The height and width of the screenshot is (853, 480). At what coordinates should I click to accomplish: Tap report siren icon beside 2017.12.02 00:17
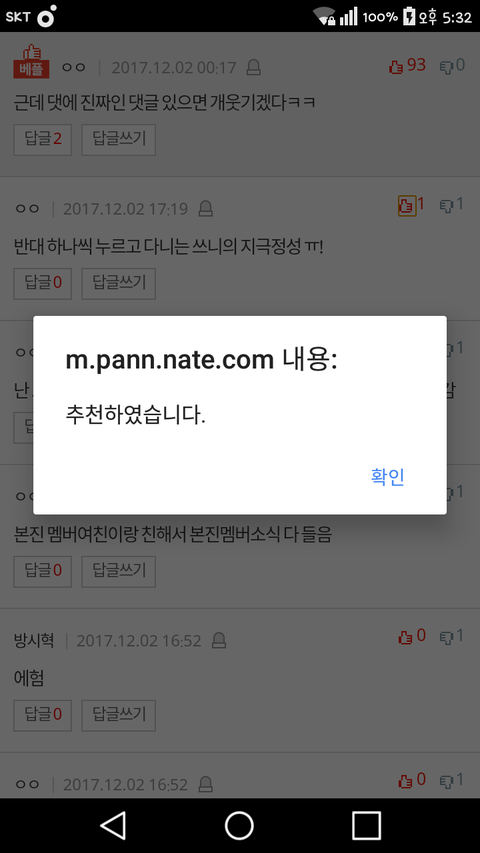(254, 67)
